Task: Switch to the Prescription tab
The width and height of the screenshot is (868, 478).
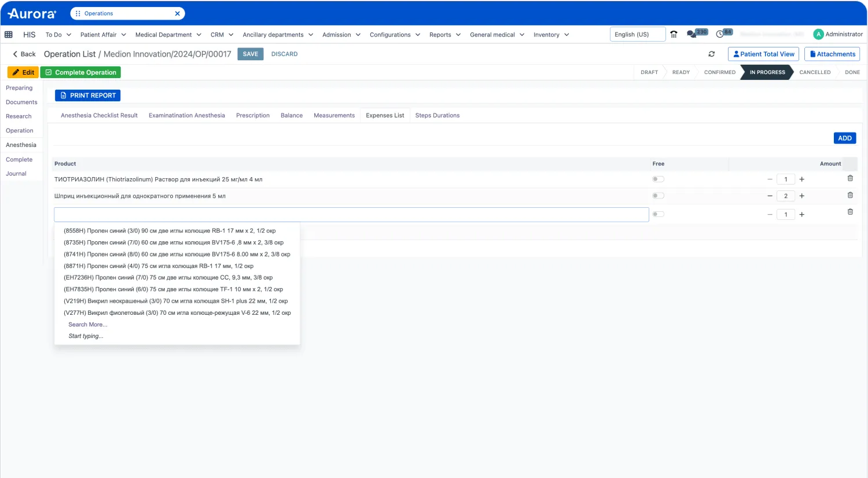Action: pyautogui.click(x=252, y=116)
